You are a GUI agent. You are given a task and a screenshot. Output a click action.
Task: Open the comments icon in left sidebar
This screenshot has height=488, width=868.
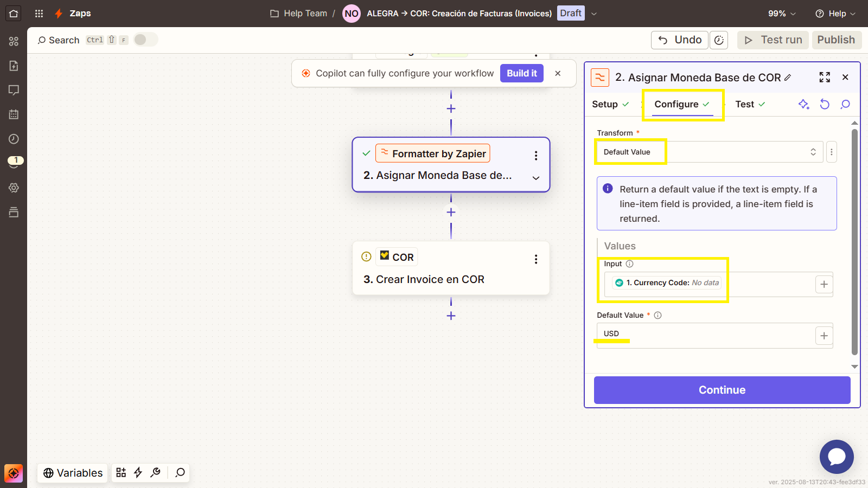(x=14, y=90)
